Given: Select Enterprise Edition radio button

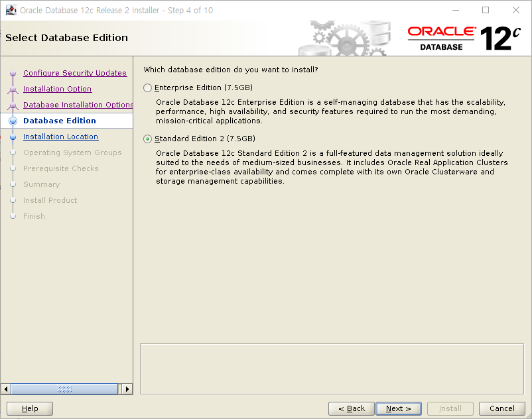Looking at the screenshot, I should coord(147,88).
